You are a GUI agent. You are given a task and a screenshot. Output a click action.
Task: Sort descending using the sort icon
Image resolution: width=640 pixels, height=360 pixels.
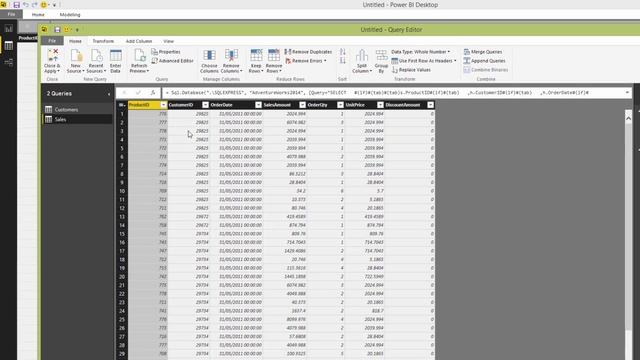coord(342,61)
